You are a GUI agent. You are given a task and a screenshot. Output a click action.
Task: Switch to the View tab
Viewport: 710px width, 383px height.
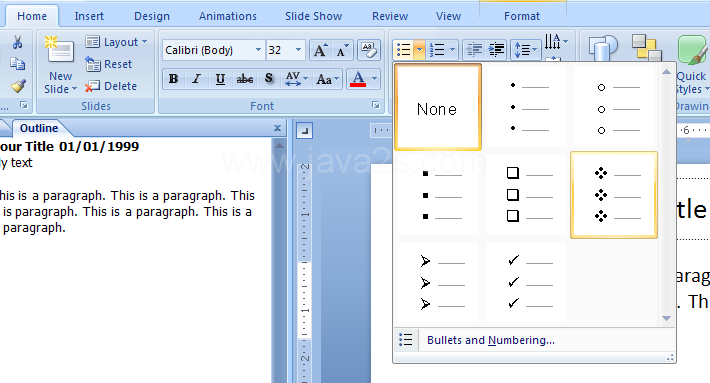pyautogui.click(x=448, y=16)
